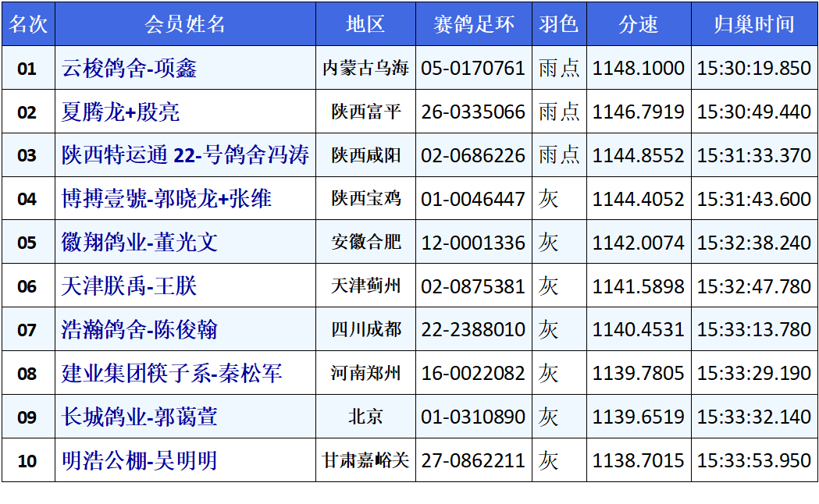
Task: Click the 名次 column header
Action: (27, 24)
